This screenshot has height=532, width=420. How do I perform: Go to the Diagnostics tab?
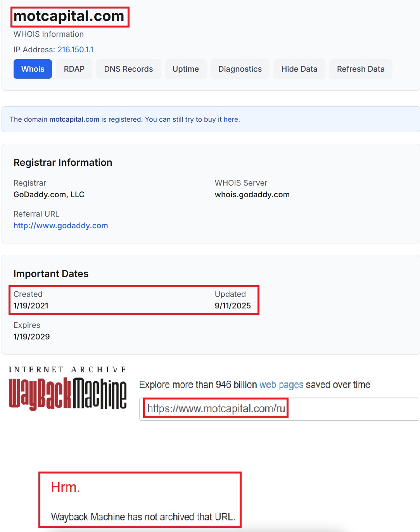point(240,69)
